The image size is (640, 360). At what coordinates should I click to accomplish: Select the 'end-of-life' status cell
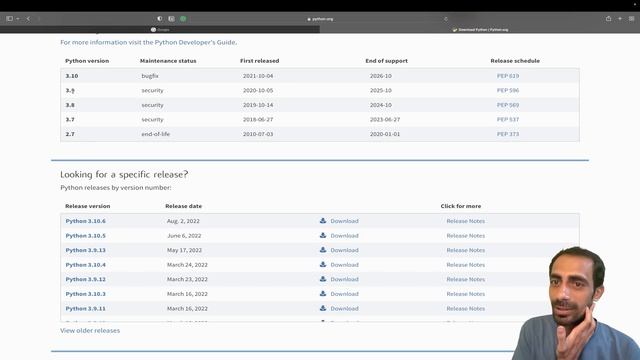click(x=156, y=134)
